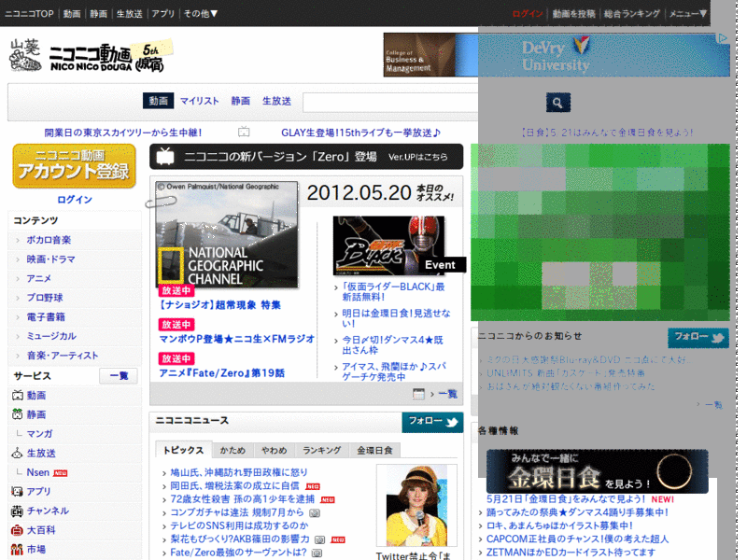Image resolution: width=747 pixels, height=560 pixels.
Task: Click the 市場 service icon in sidebar
Action: click(17, 550)
